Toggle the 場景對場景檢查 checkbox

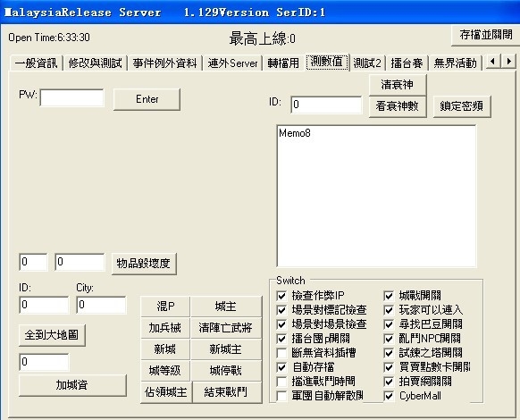click(x=281, y=324)
